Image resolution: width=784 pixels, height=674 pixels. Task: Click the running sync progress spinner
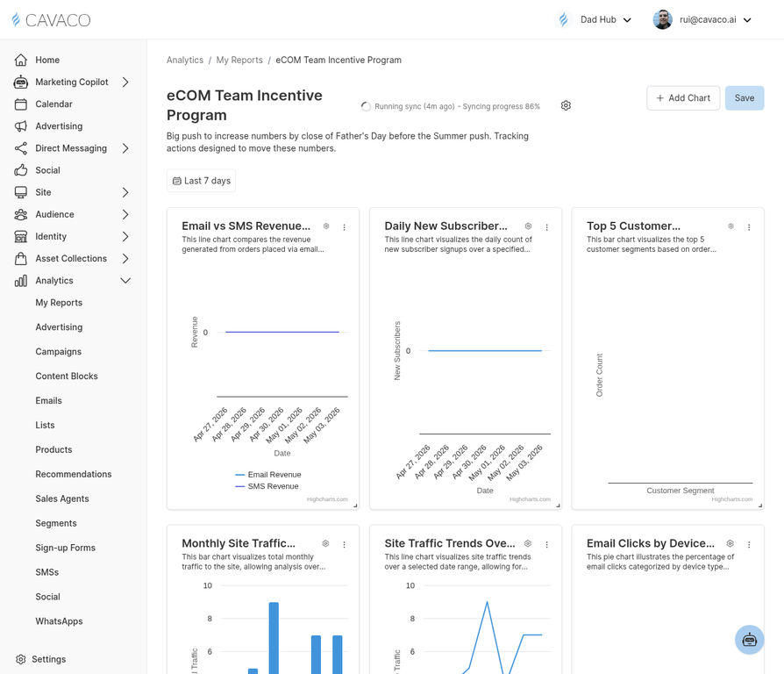pos(366,106)
